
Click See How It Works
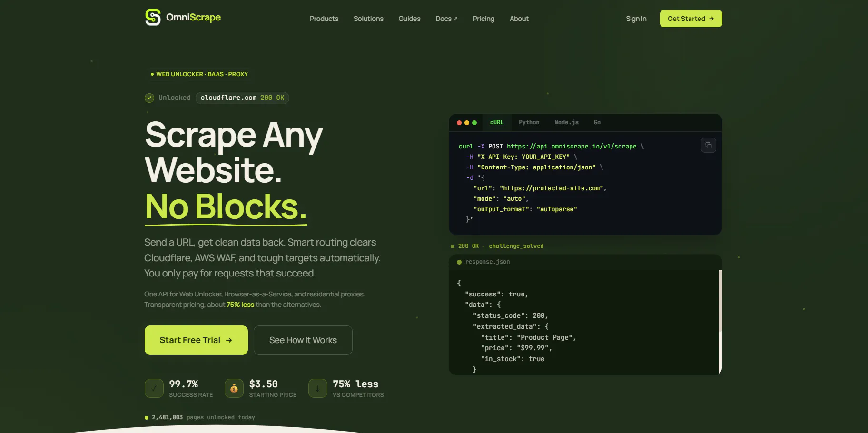point(303,340)
